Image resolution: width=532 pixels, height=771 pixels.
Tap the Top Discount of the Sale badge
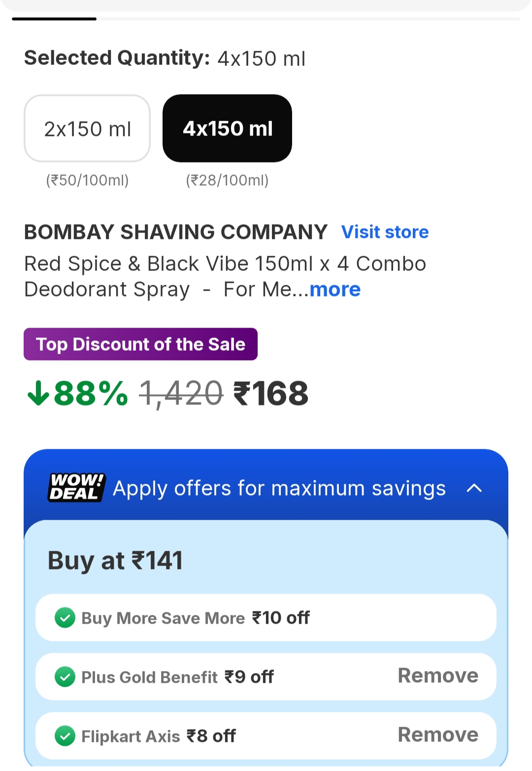click(x=140, y=344)
